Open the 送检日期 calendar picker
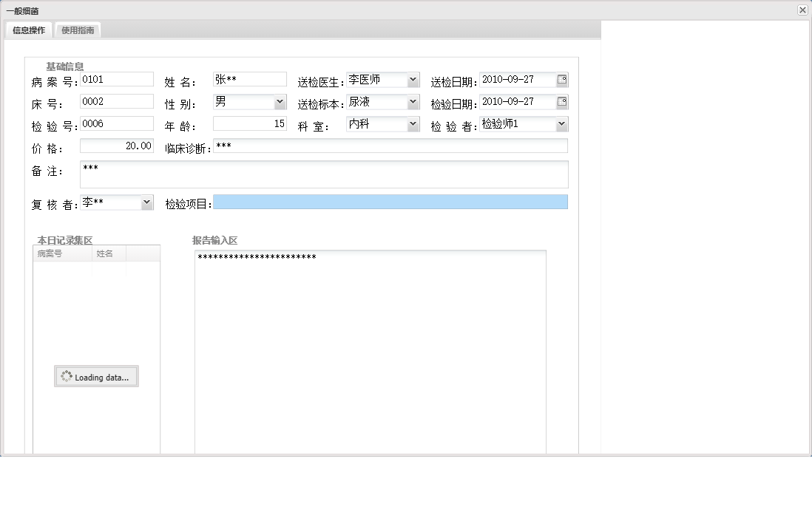 click(561, 81)
